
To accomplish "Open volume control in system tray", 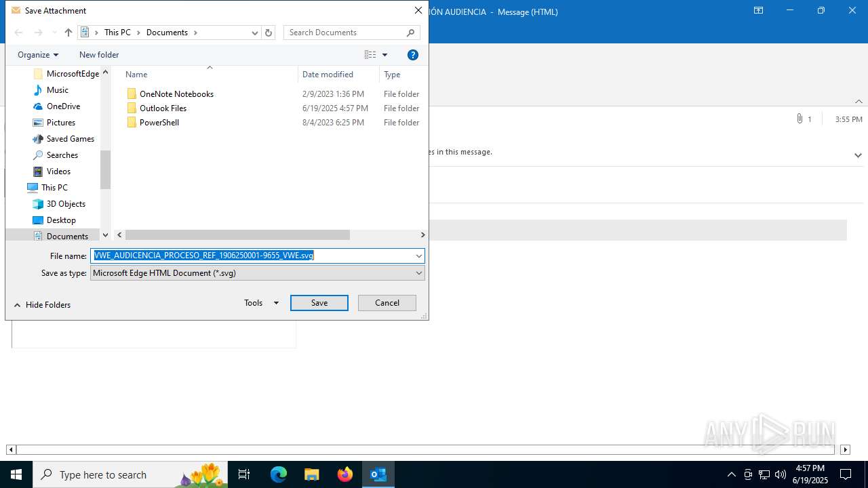I will pyautogui.click(x=781, y=474).
